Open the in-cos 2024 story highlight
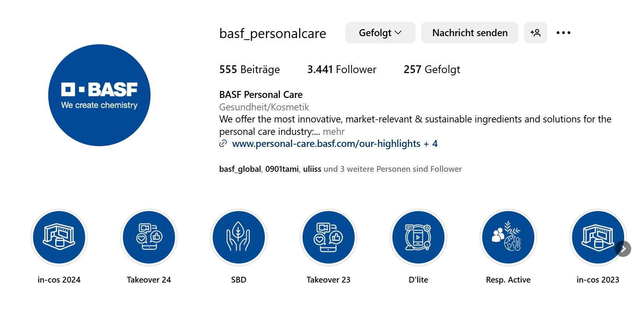Viewport: 644px width, 309px height. tap(59, 237)
